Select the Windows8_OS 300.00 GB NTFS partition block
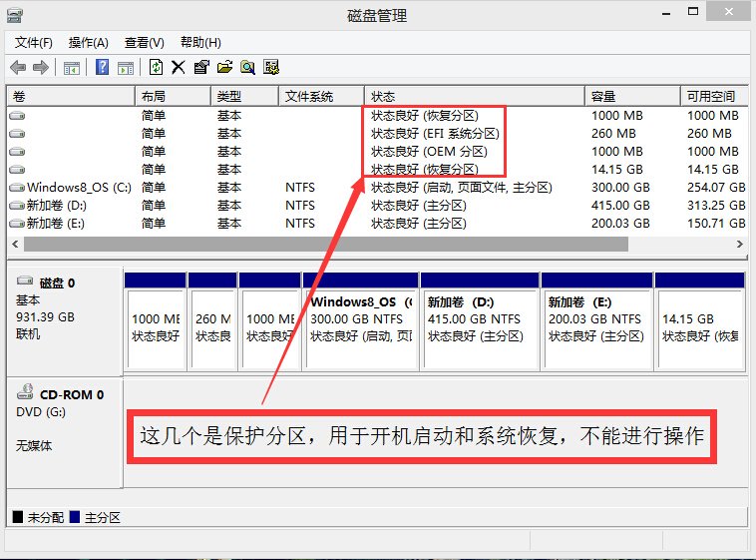The width and height of the screenshot is (756, 560). pyautogui.click(x=361, y=321)
